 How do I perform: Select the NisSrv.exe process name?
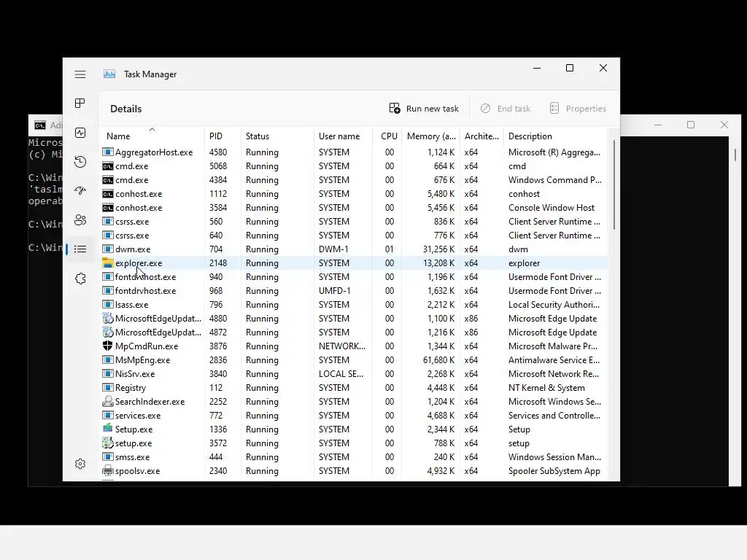coord(135,374)
